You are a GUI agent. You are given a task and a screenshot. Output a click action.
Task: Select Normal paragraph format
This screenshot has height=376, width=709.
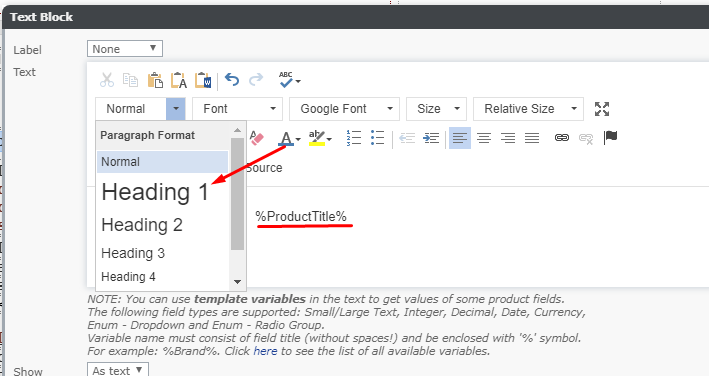click(162, 162)
